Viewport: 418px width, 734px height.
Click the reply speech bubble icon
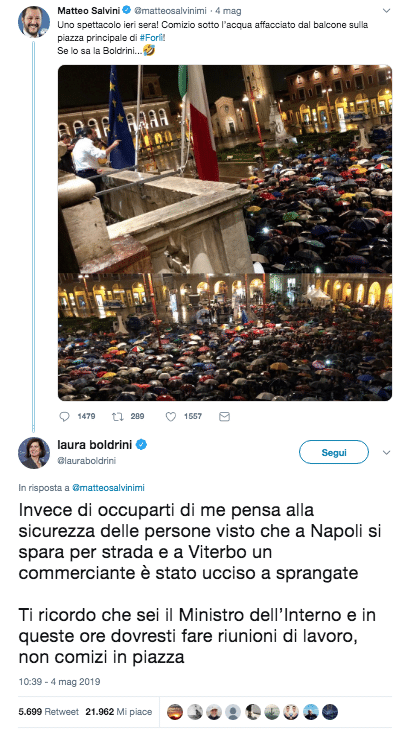coord(65,416)
